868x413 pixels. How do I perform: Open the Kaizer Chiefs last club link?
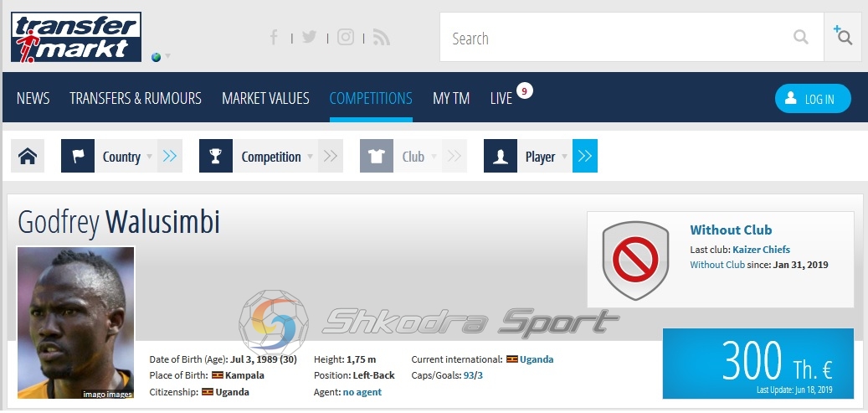(x=761, y=250)
